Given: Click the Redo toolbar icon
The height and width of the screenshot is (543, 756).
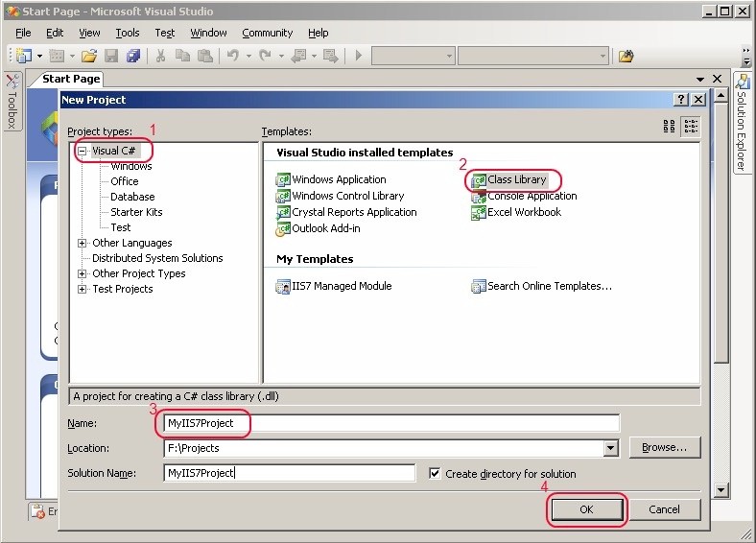Looking at the screenshot, I should (x=265, y=56).
